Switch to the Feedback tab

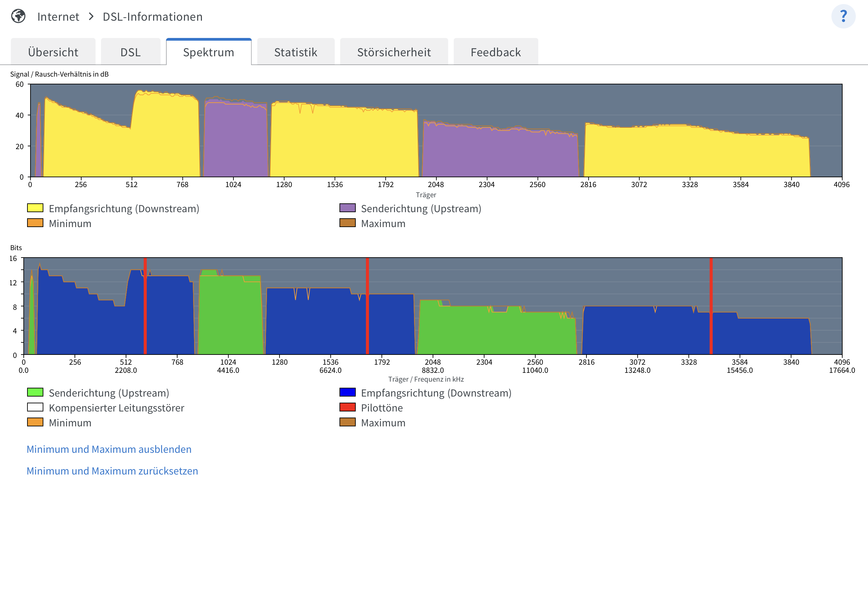[496, 52]
